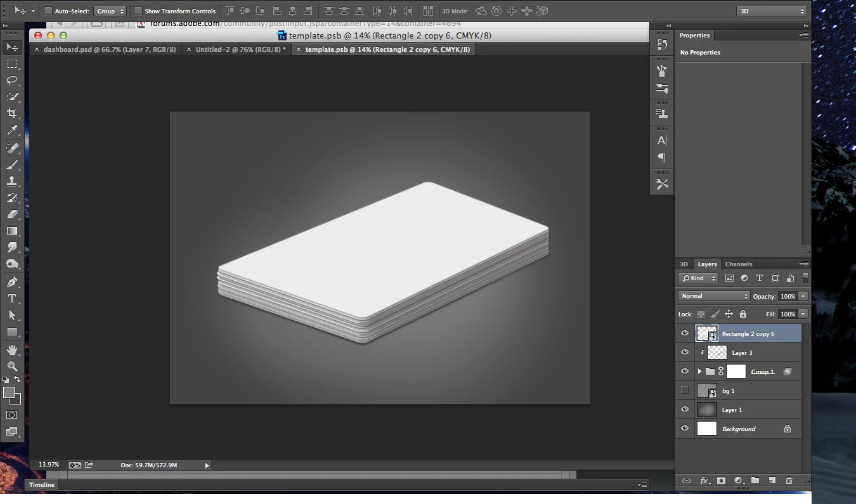The image size is (856, 504).
Task: Hide the Rectangle 2 copy 6 layer
Action: pos(685,333)
